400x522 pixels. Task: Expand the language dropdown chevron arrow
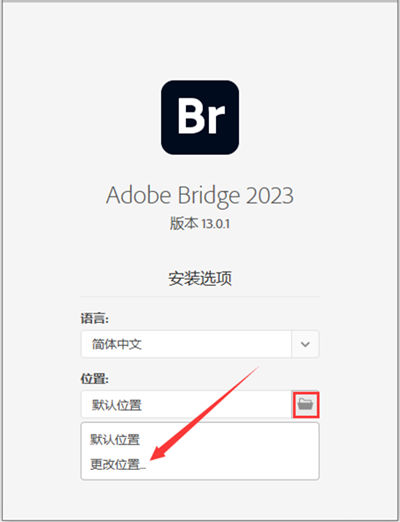point(305,344)
